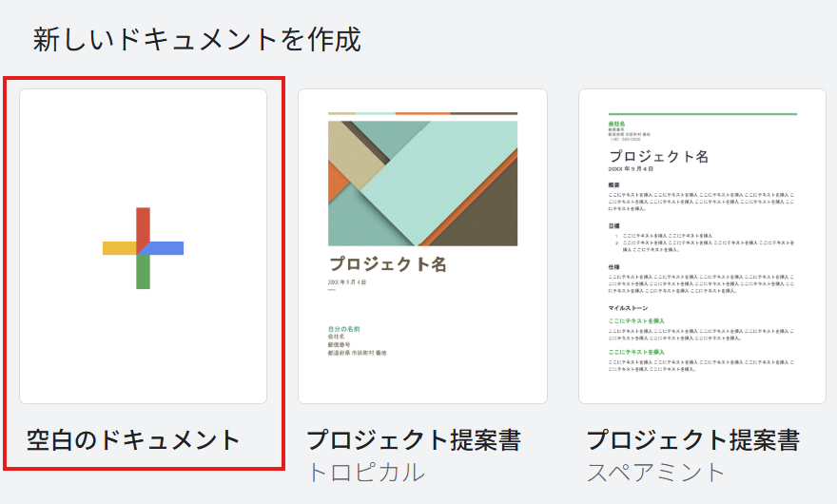The image size is (837, 504).
Task: Click the プロジェクト提案書 title above スペアミント
Action: coord(693,440)
